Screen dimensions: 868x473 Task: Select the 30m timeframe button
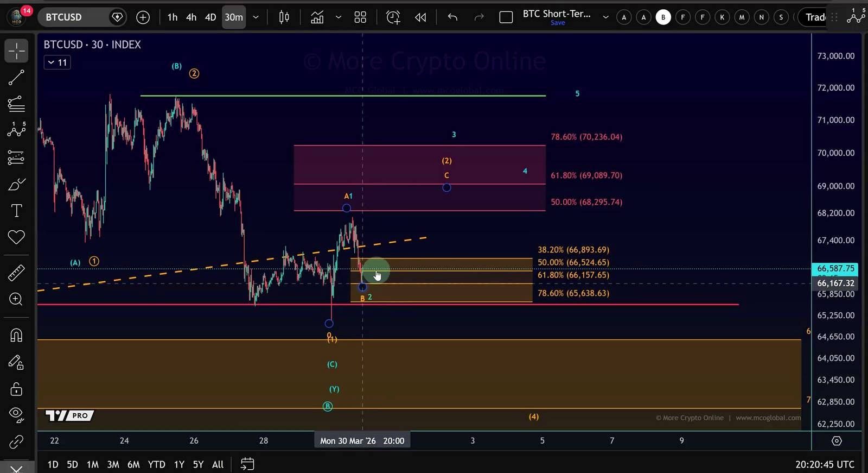pos(234,17)
